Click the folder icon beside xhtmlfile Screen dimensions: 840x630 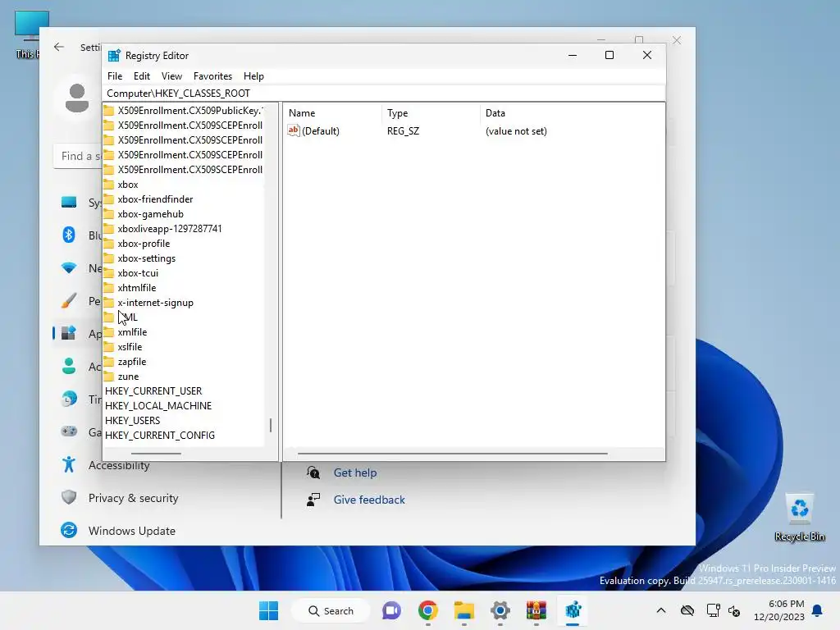coord(109,288)
